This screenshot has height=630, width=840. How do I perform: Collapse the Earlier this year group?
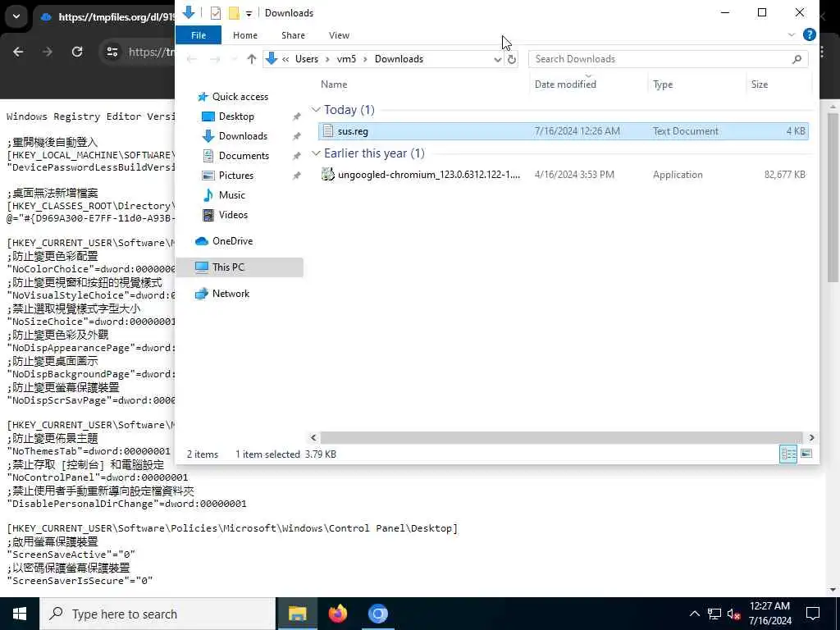click(316, 153)
